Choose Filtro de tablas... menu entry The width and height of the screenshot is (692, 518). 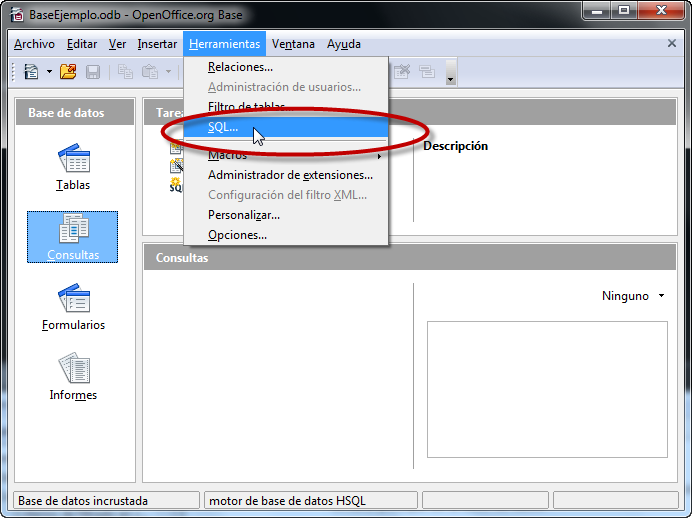[x=286, y=107]
